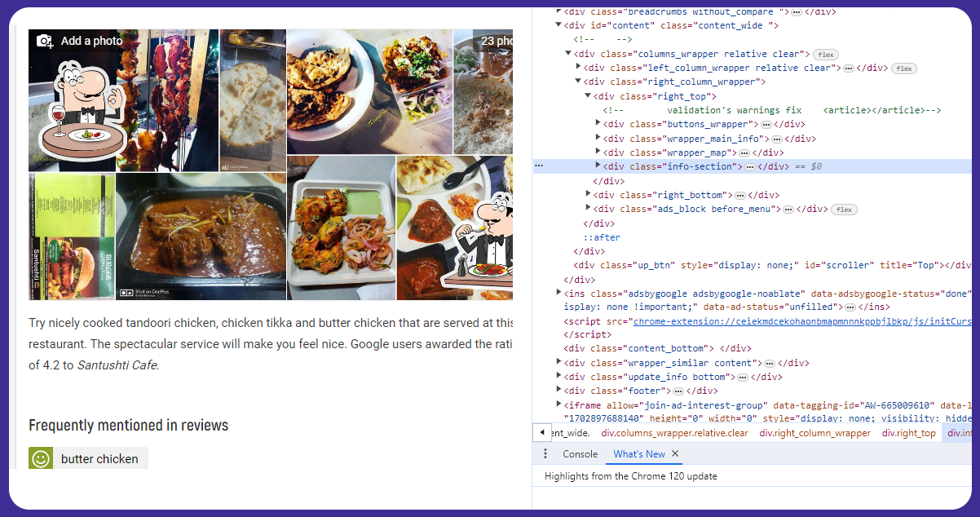Viewport: 980px width, 517px height.
Task: Click the green smiley face icon
Action: click(x=41, y=459)
